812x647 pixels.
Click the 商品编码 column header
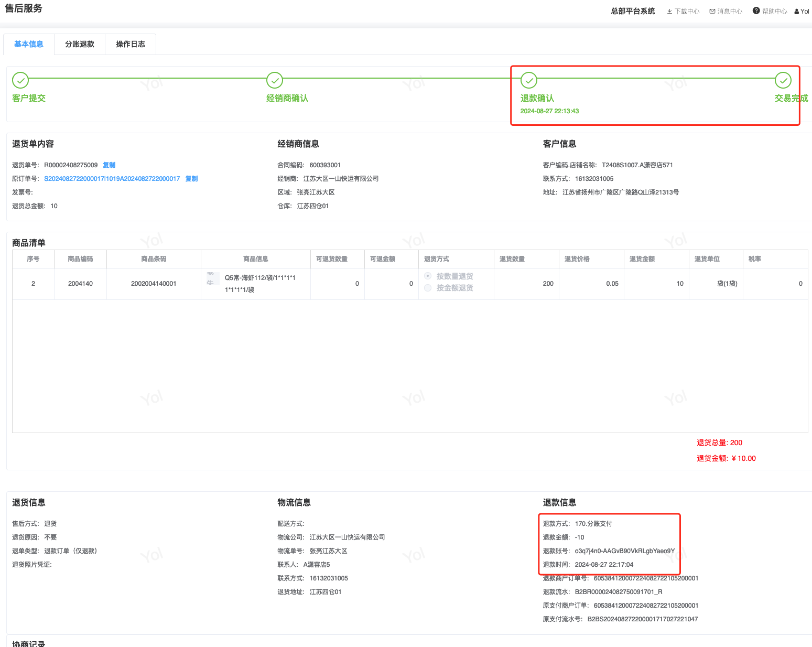click(80, 259)
